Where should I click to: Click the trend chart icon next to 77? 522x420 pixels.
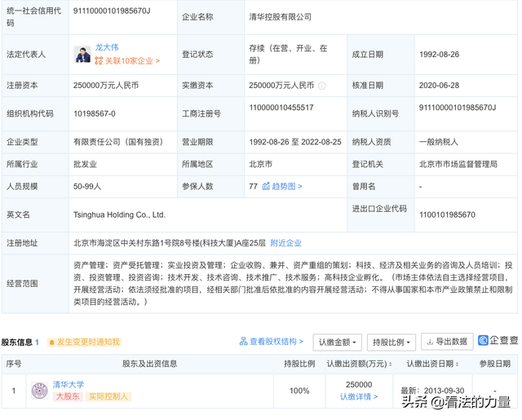point(266,187)
